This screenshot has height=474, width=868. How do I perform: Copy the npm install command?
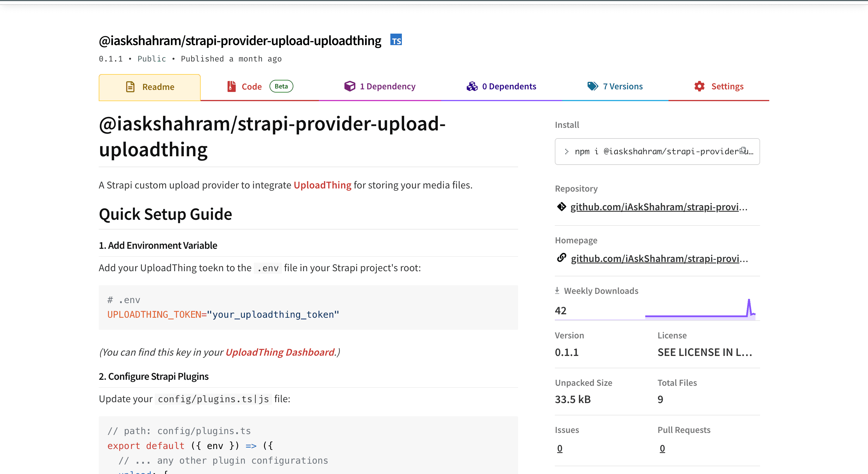[742, 150]
